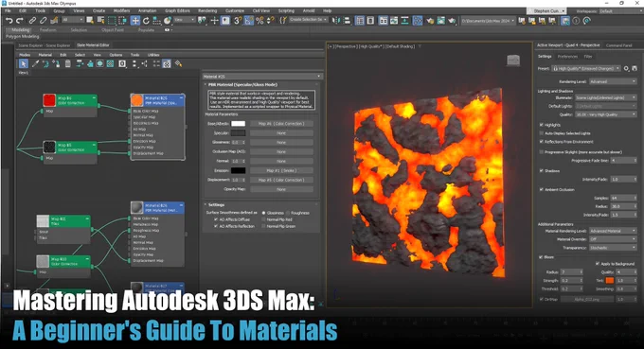
Task: Click the Redo arrow icon
Action: click(x=19, y=20)
